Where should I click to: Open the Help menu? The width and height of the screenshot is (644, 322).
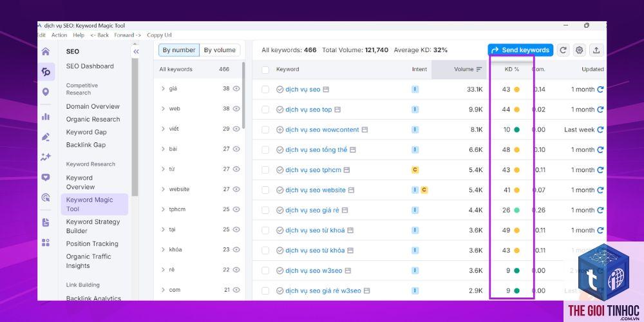[x=79, y=35]
